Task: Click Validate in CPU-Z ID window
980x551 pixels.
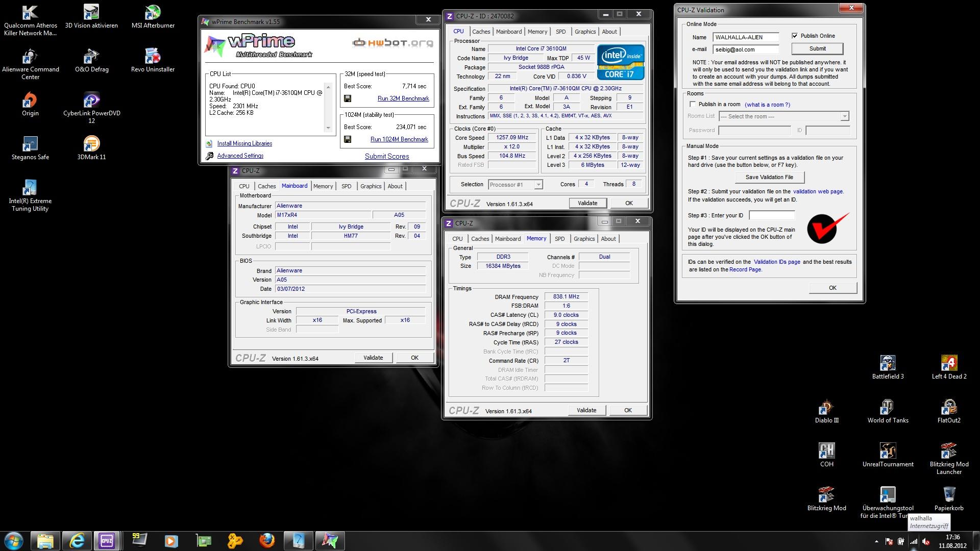Action: tap(587, 203)
